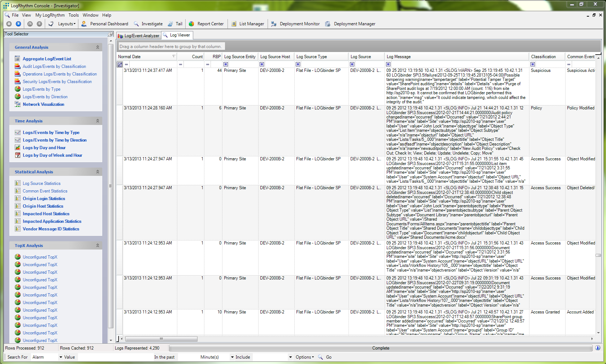Open the Layouts dropdown
Image resolution: width=606 pixels, height=364 pixels.
pos(67,24)
